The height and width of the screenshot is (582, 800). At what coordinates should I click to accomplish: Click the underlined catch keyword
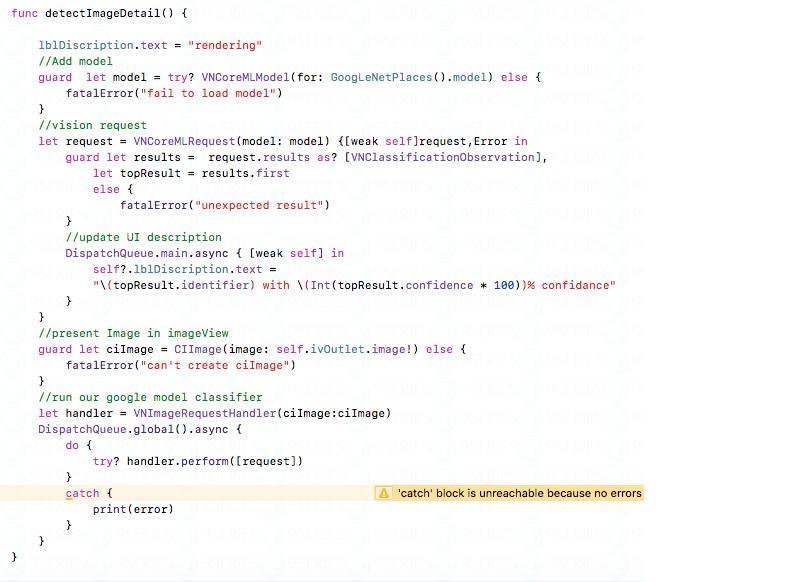[x=82, y=493]
